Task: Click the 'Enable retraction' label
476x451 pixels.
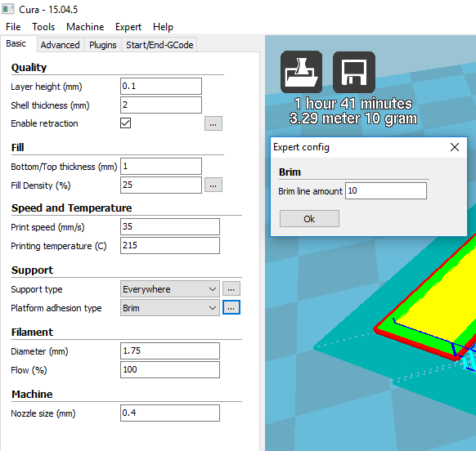Action: [x=44, y=123]
